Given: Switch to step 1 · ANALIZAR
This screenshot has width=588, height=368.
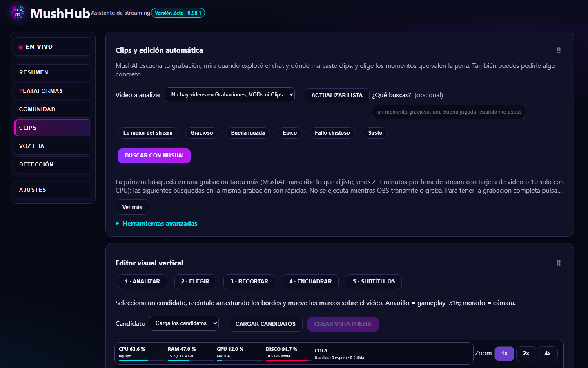Looking at the screenshot, I should (x=143, y=282).
